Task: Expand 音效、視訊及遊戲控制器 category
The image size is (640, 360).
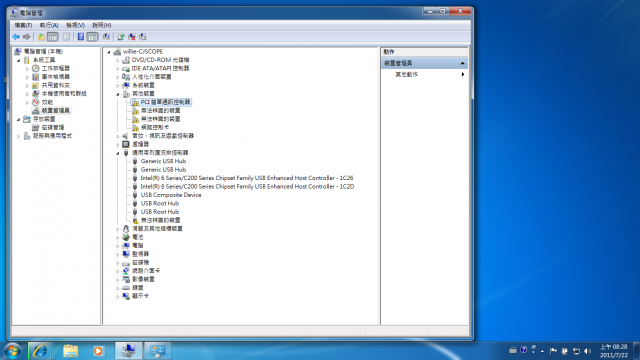Action: (118, 136)
